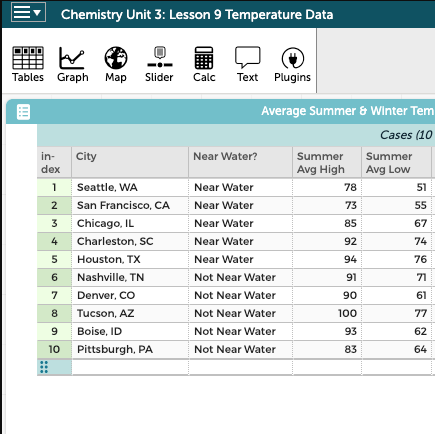Image resolution: width=435 pixels, height=434 pixels.
Task: Insert a Slider component
Action: (x=159, y=64)
